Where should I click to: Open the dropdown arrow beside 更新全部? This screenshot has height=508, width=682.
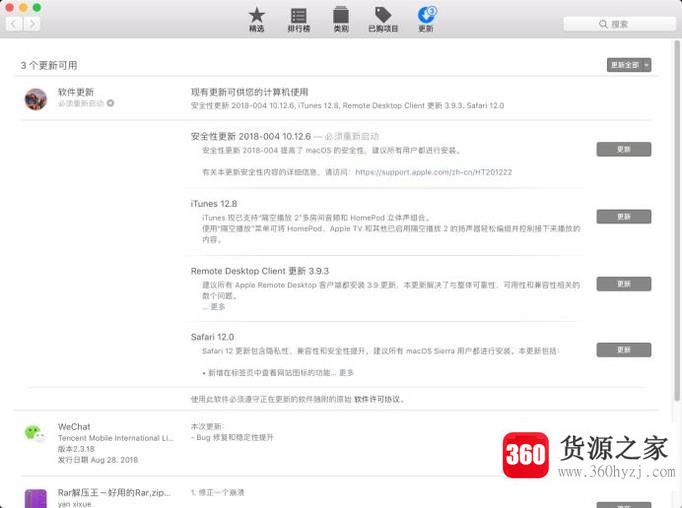[647, 65]
